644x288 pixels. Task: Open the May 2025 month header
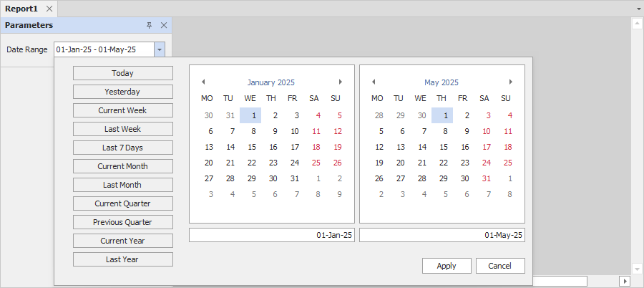click(x=441, y=82)
